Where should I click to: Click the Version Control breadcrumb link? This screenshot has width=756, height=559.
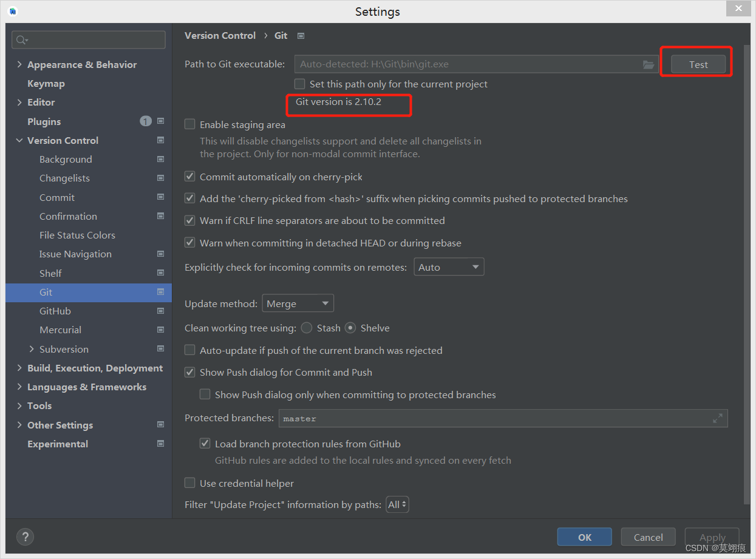(x=220, y=35)
